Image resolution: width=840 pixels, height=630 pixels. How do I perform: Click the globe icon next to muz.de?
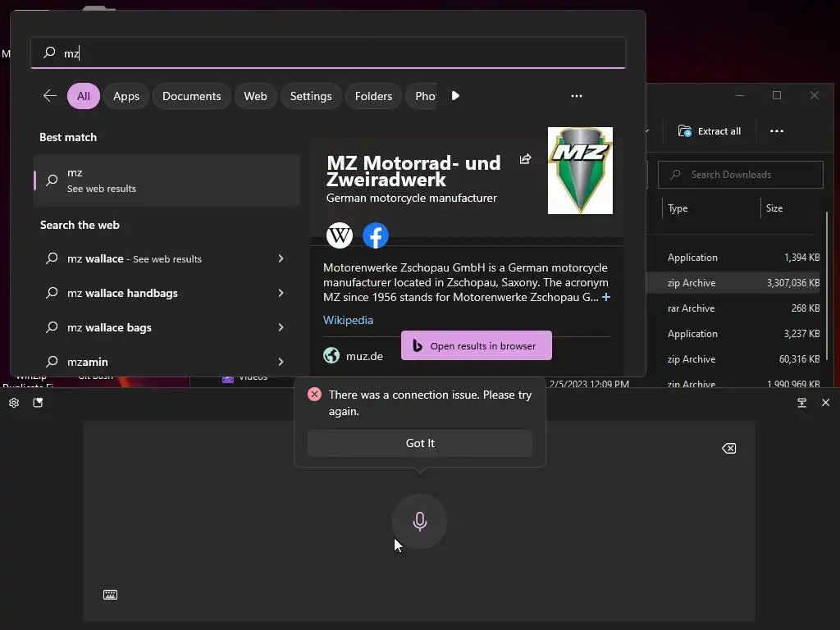[331, 356]
